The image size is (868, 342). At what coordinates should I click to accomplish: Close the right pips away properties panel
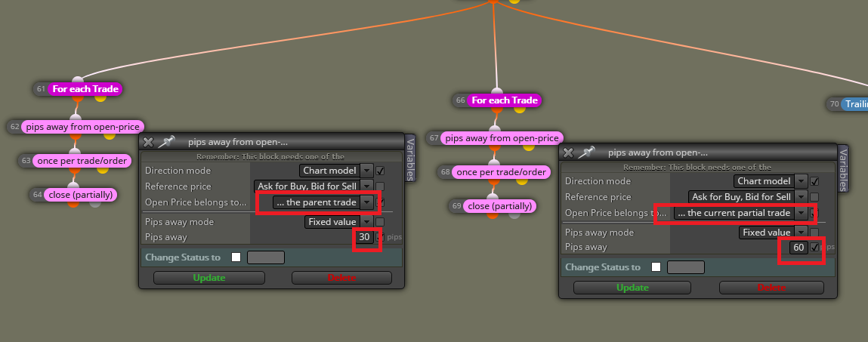click(568, 153)
